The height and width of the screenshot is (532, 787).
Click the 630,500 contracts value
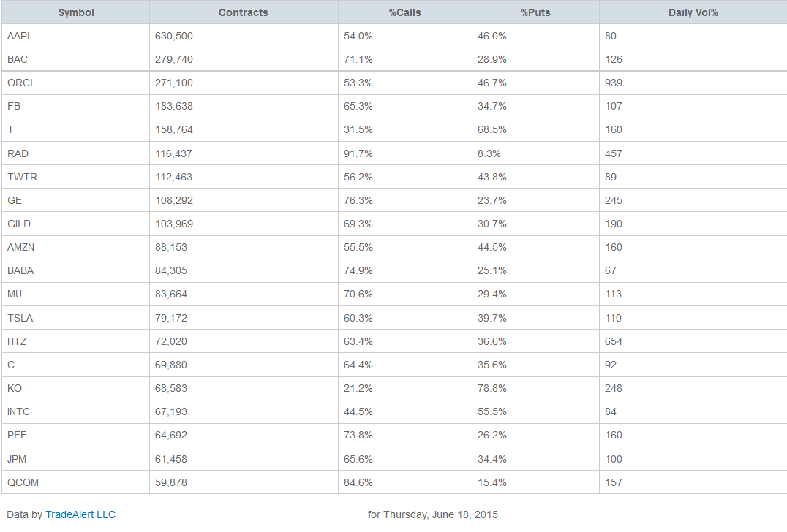click(x=174, y=36)
